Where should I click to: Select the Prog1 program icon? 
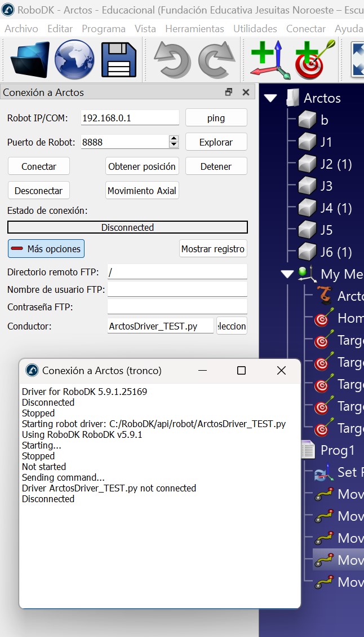(308, 450)
